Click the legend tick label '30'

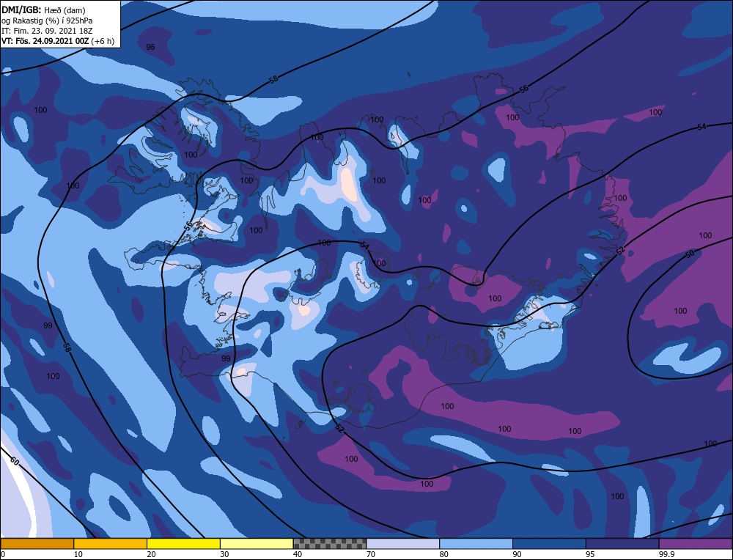(224, 554)
